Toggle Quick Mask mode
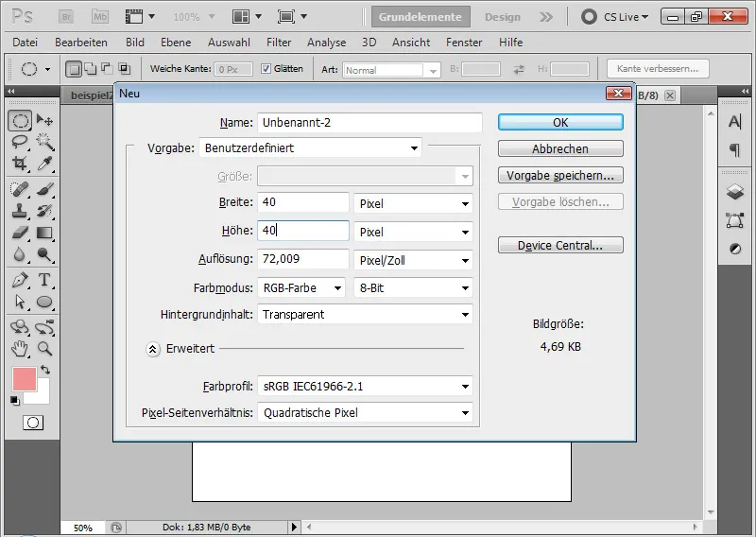756x537 pixels. coord(33,423)
